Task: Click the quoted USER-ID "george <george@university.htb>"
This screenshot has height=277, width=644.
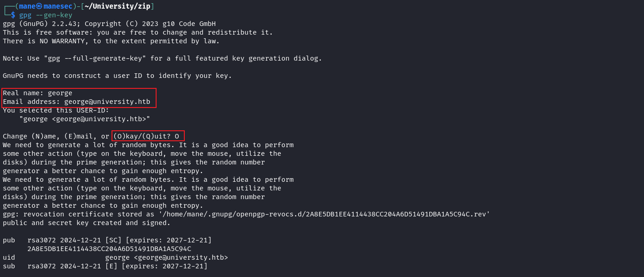Action: pyautogui.click(x=85, y=119)
